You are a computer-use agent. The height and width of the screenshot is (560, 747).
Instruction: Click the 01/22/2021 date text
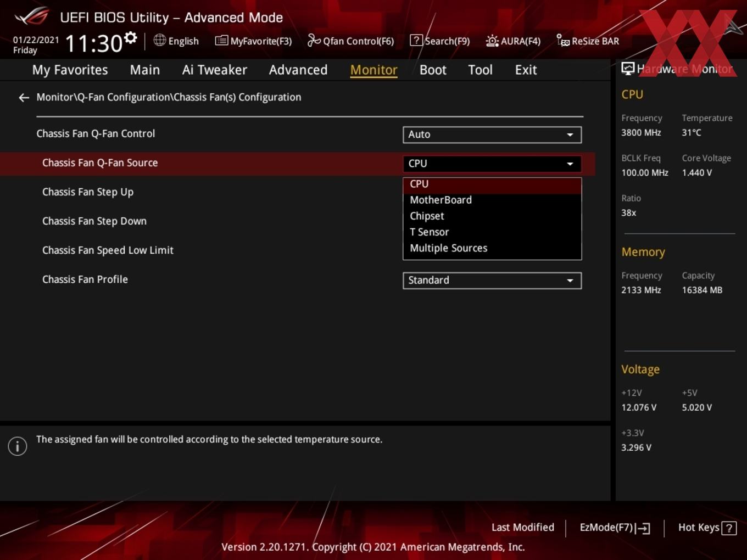(36, 40)
